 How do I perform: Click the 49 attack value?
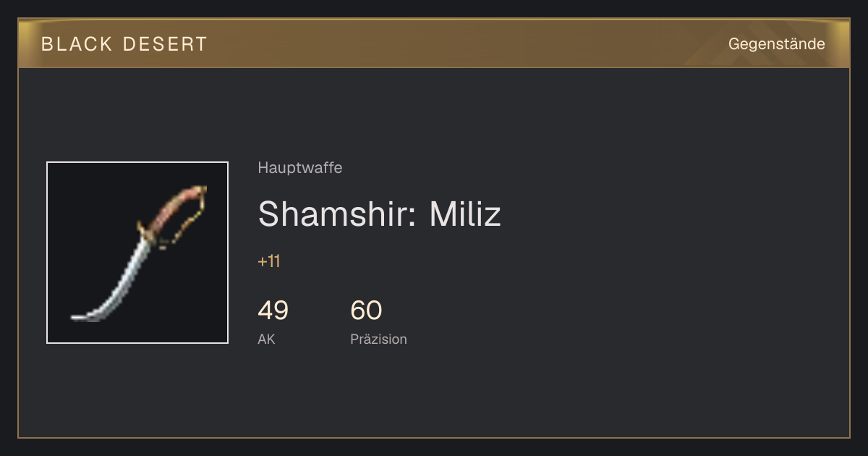(x=273, y=311)
